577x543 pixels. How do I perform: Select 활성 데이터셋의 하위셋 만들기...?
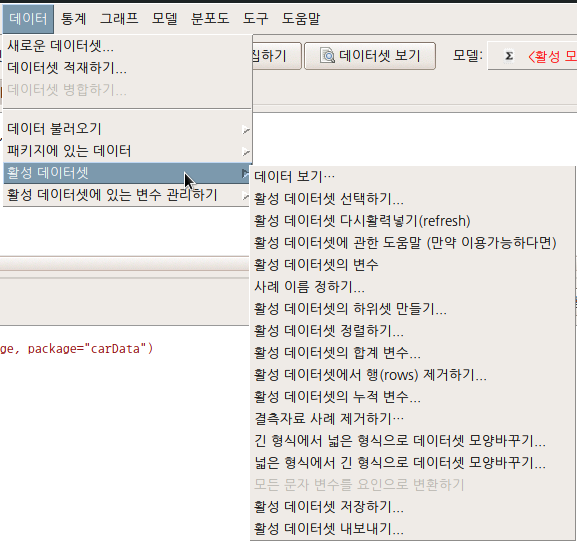pos(412,309)
